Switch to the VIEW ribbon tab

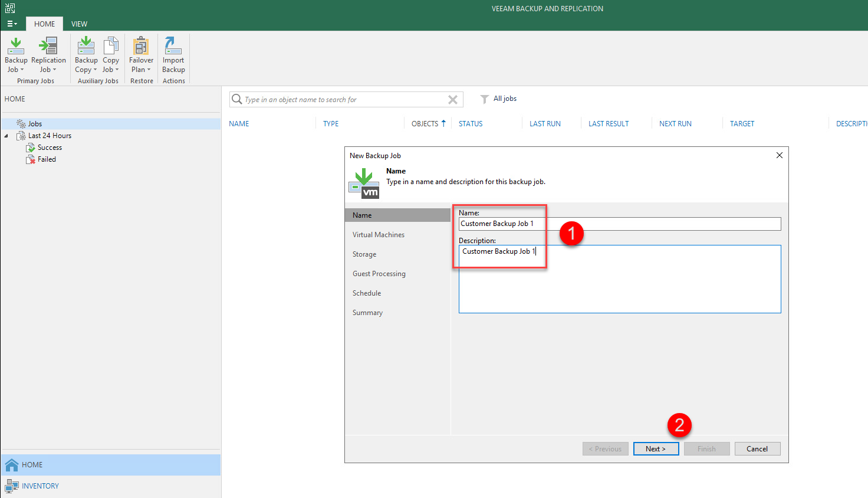click(x=79, y=24)
